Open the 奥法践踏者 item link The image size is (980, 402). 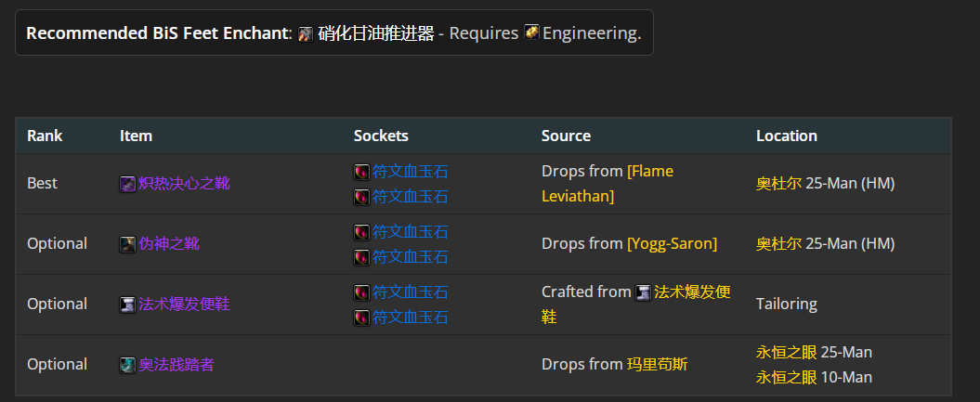click(x=176, y=365)
